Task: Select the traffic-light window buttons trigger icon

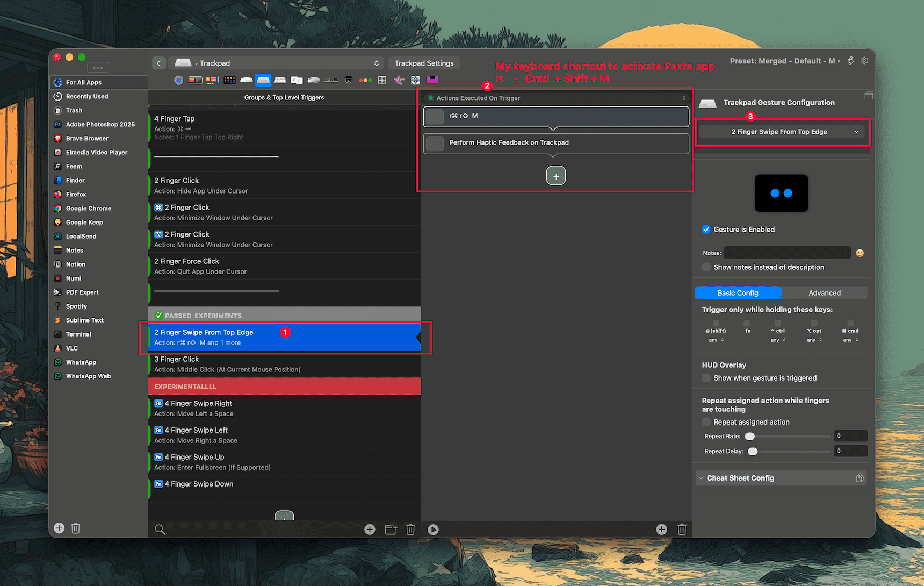Action: pos(365,80)
